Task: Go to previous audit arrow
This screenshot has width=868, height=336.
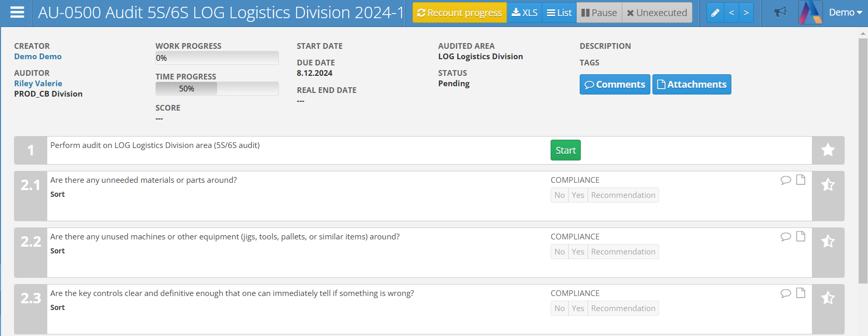Action: (731, 13)
